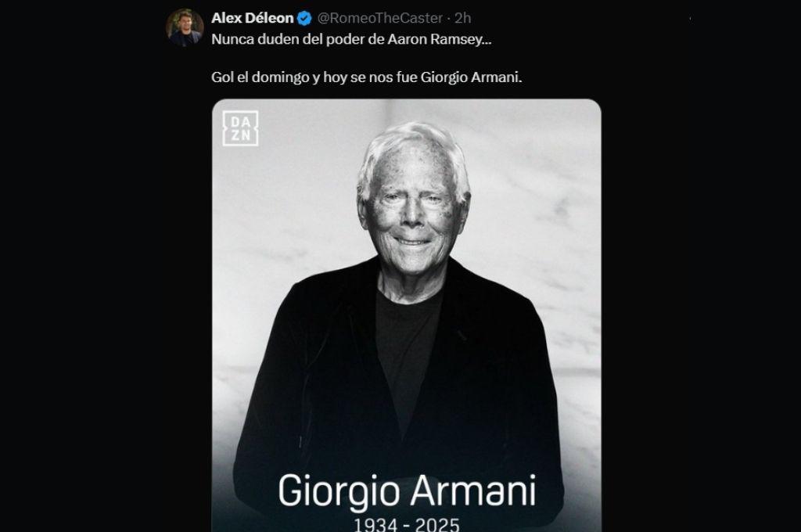Click the words 'Aaron Ramsey' in tweet
This screenshot has width=801, height=532.
(435, 39)
